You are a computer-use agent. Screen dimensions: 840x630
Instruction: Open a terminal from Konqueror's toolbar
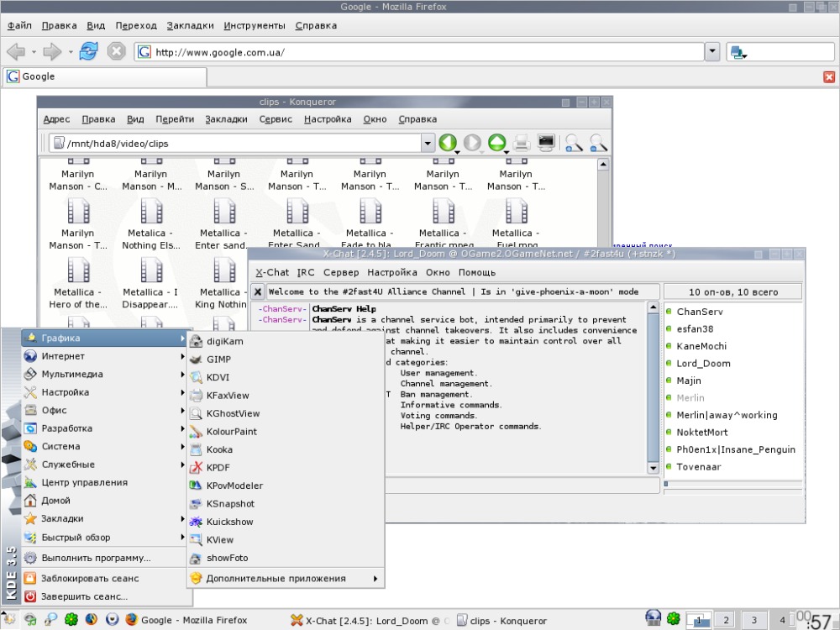click(x=546, y=142)
